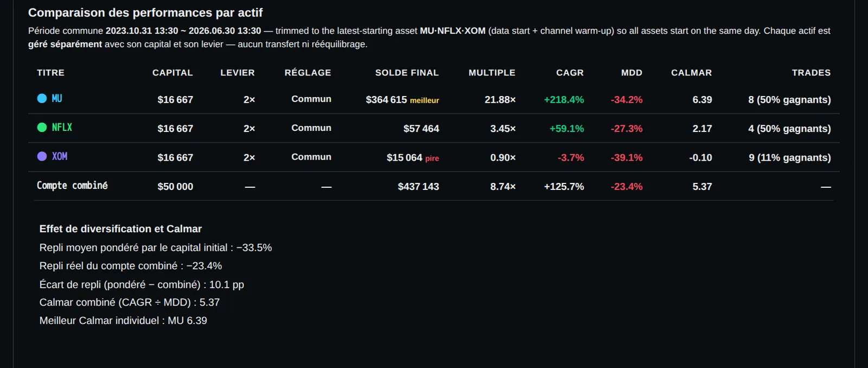Click combined balance $437 143
The width and height of the screenshot is (868, 368).
coord(418,186)
